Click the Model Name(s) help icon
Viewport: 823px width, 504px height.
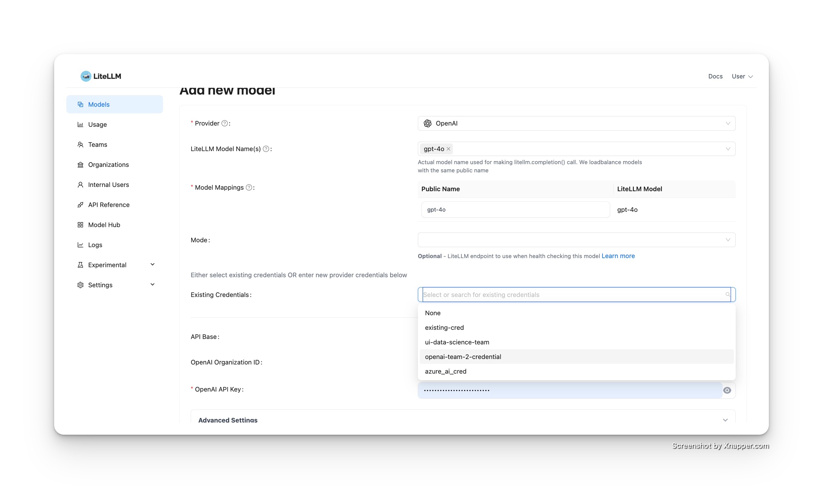pos(266,149)
